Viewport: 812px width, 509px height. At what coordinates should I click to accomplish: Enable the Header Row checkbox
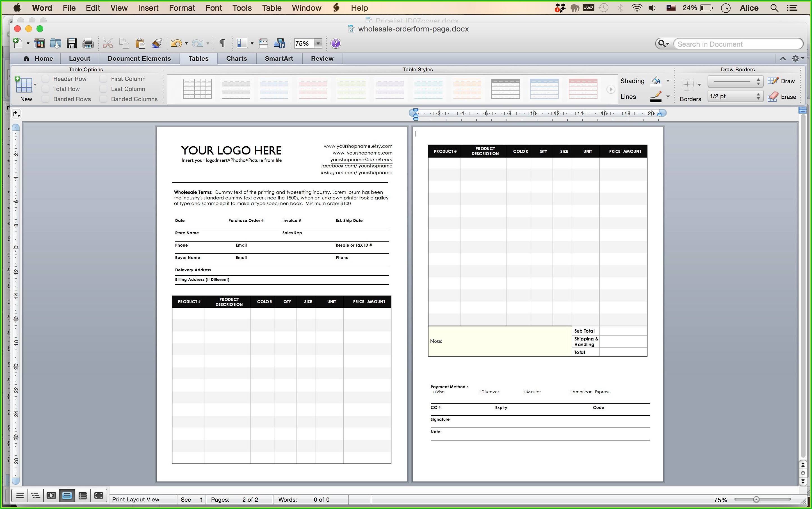click(46, 79)
